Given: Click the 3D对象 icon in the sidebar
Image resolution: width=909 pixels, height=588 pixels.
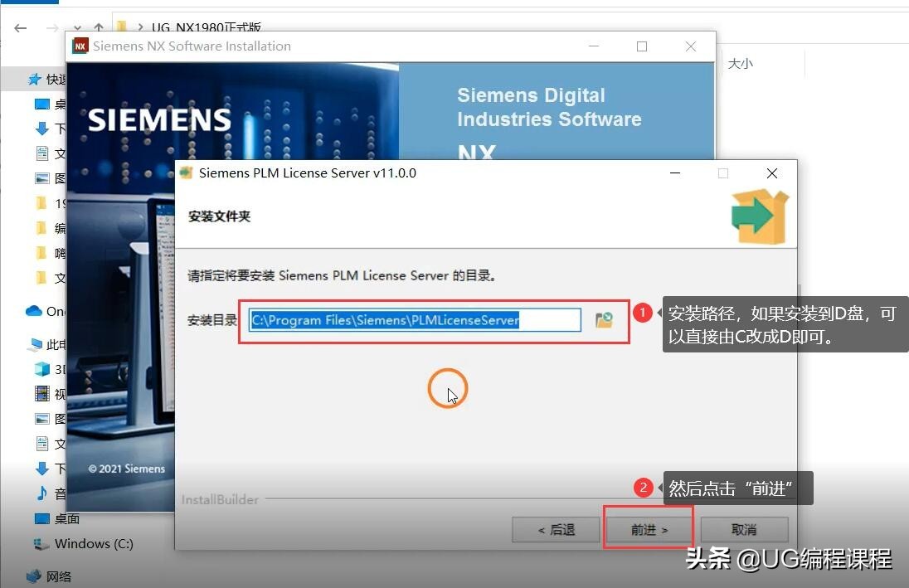Looking at the screenshot, I should 43,369.
